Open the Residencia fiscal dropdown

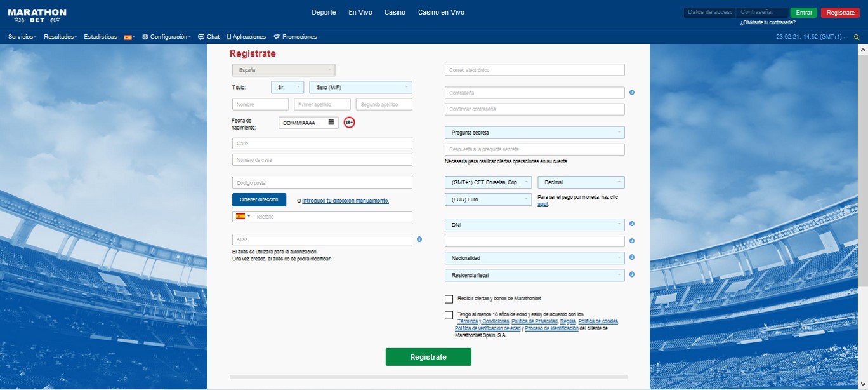coord(534,275)
